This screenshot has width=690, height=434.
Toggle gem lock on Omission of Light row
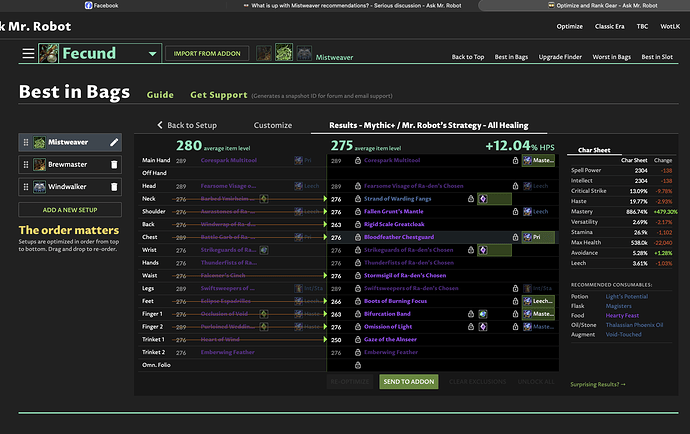pyautogui.click(x=470, y=327)
